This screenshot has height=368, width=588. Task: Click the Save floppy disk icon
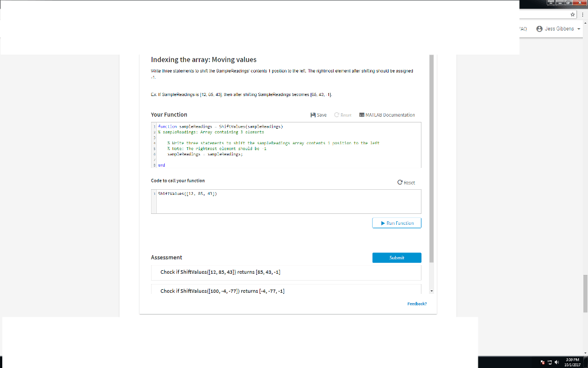313,115
